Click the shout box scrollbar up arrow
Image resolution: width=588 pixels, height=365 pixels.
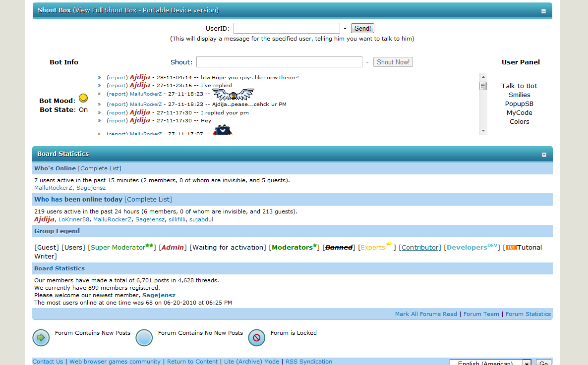pyautogui.click(x=483, y=77)
